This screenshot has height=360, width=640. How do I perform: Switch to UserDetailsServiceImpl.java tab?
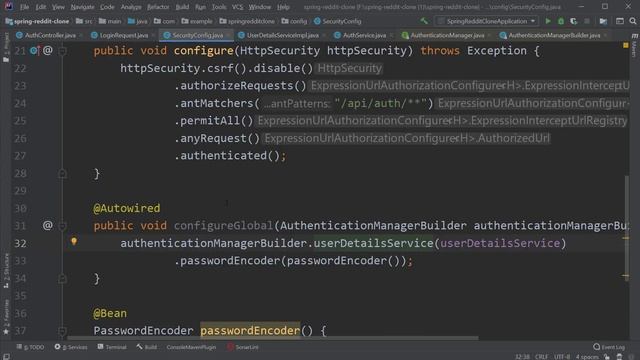coord(282,36)
